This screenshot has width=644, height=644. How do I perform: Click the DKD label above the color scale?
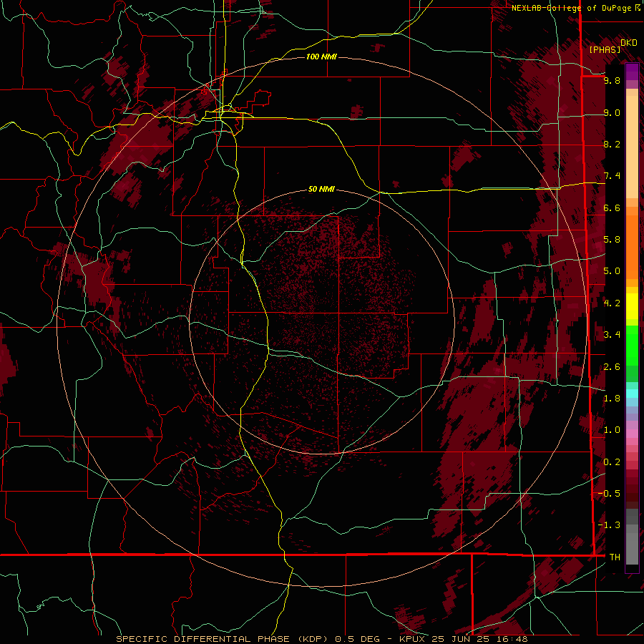click(628, 42)
